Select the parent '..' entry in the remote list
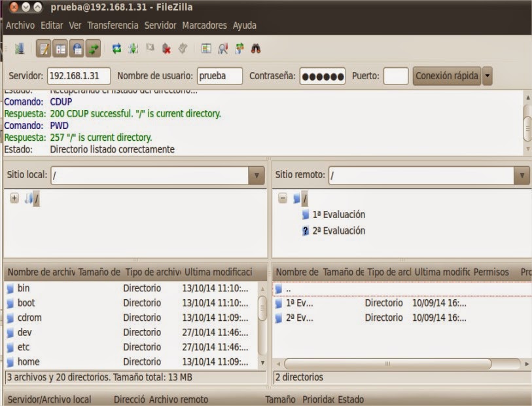The height and width of the screenshot is (406, 532). tap(402, 289)
